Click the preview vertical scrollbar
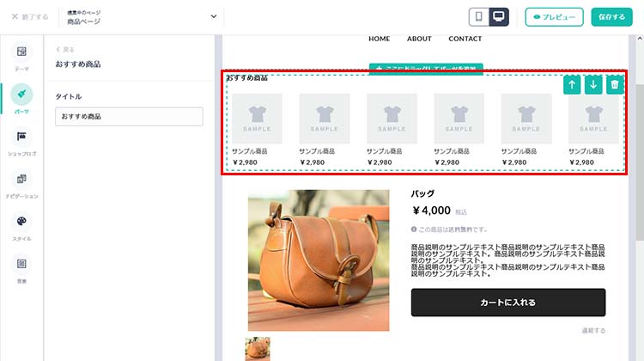 tap(640, 162)
